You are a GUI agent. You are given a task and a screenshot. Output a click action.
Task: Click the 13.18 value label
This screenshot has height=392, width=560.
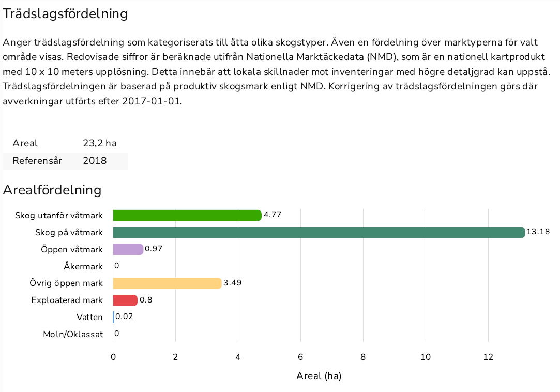click(538, 232)
